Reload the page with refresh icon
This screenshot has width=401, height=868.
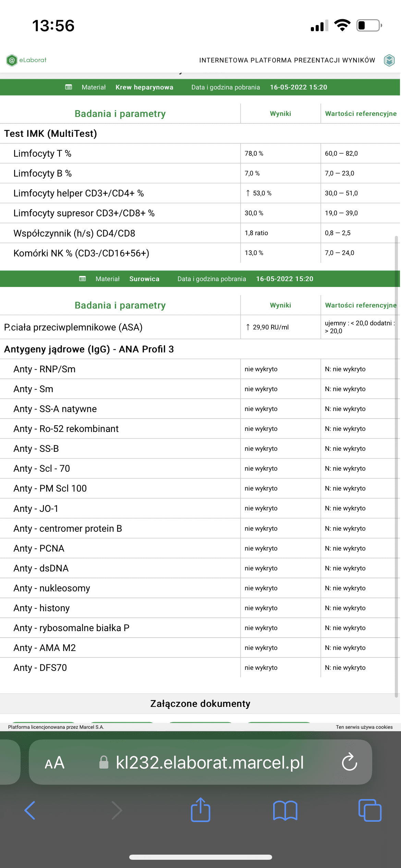pos(349,762)
